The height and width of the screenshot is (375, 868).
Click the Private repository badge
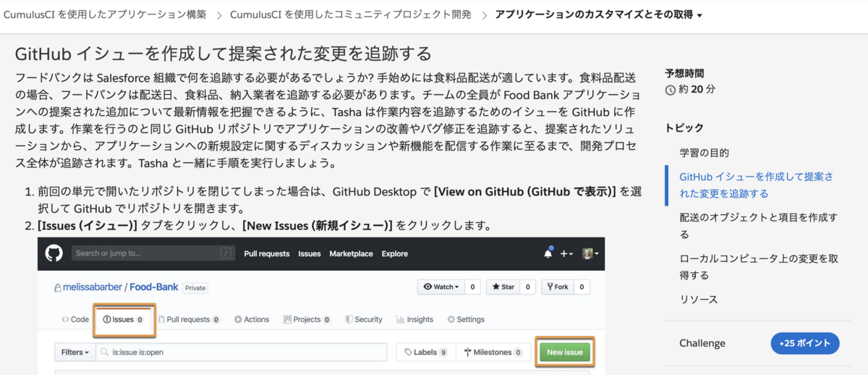(x=195, y=287)
